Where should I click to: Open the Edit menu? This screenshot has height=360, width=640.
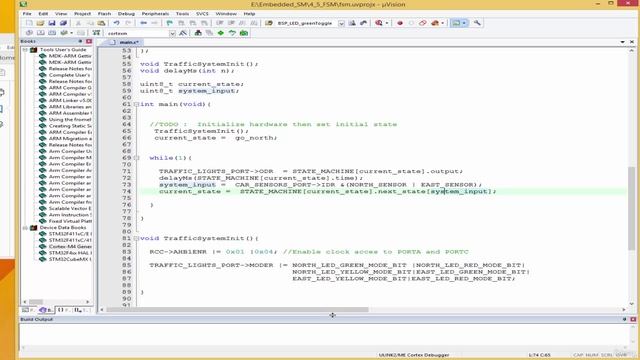[43, 13]
